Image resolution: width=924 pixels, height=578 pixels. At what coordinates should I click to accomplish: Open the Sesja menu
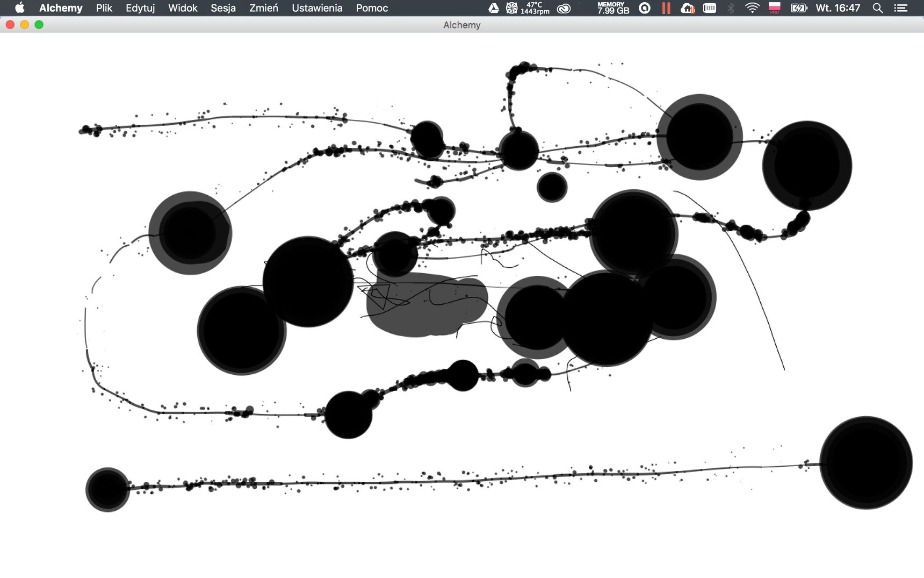[223, 8]
